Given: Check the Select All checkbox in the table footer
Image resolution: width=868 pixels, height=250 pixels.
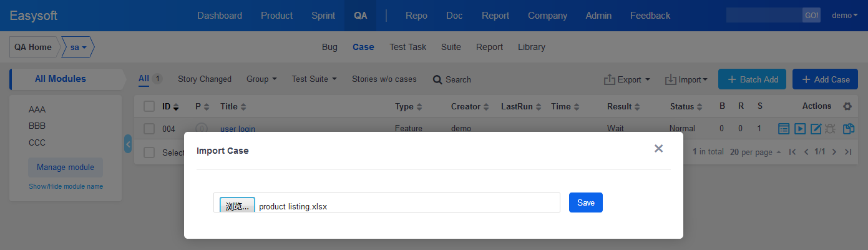Looking at the screenshot, I should tap(149, 152).
